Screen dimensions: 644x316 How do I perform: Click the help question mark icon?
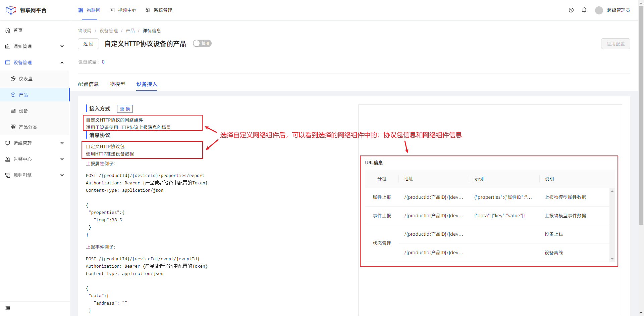point(571,10)
